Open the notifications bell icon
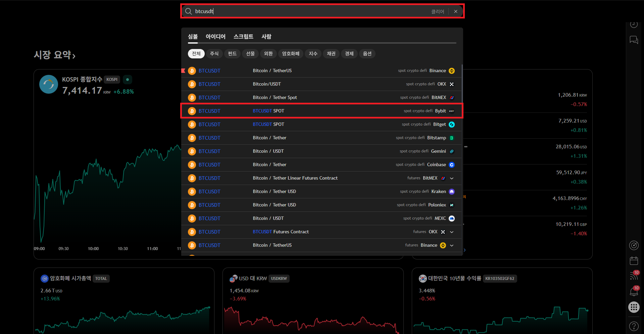Screen dimensions: 644x334 (x=634, y=291)
